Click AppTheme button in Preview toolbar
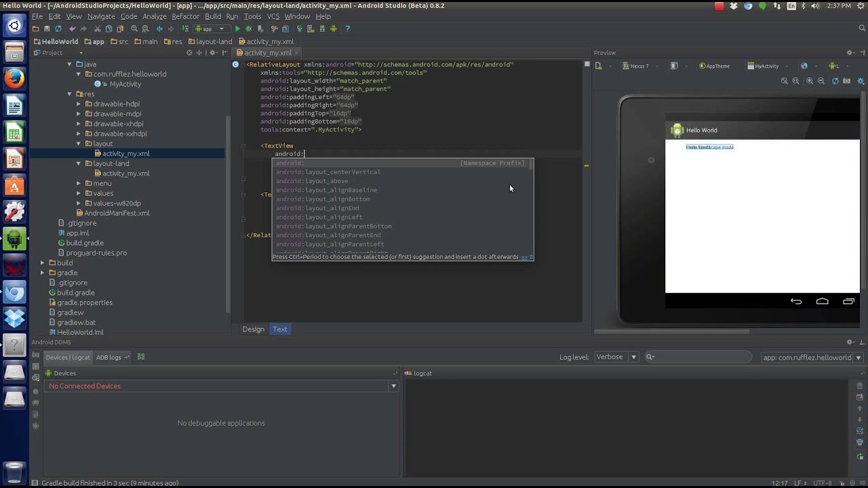868x488 pixels. 714,66
